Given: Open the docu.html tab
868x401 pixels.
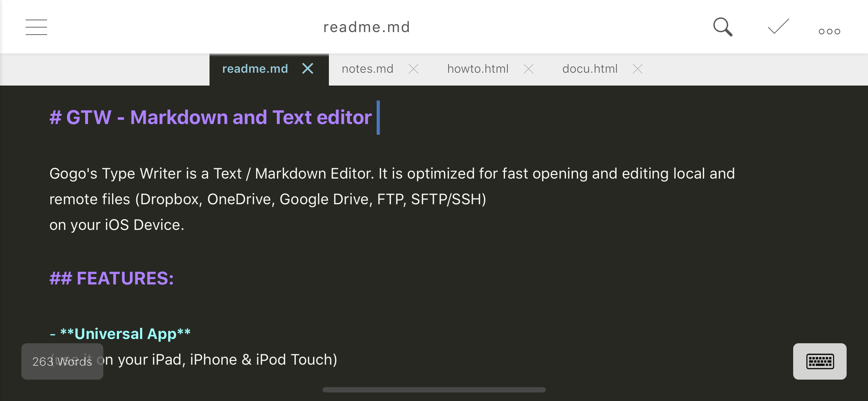Looking at the screenshot, I should (x=590, y=68).
